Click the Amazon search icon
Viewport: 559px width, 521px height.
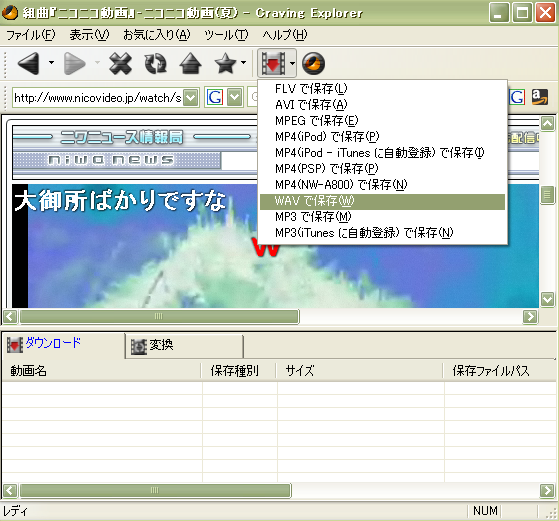540,97
